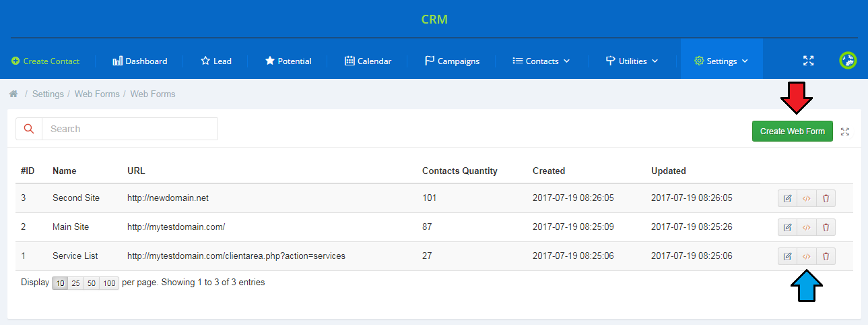Open embed code for Second Site form
868x325 pixels.
point(806,198)
